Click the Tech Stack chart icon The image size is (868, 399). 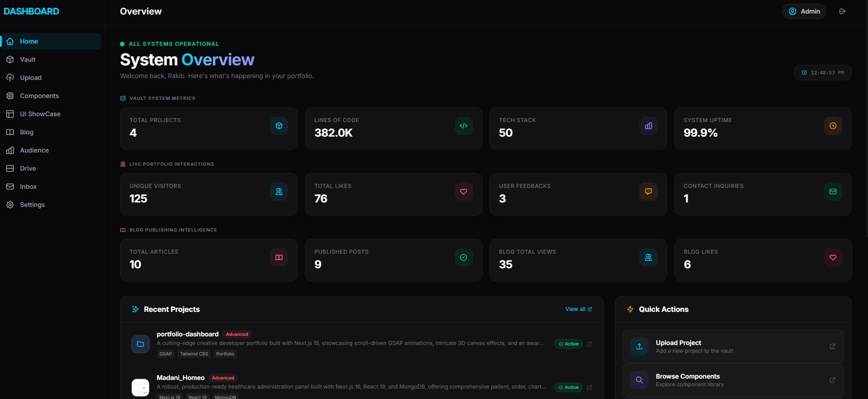pos(649,126)
